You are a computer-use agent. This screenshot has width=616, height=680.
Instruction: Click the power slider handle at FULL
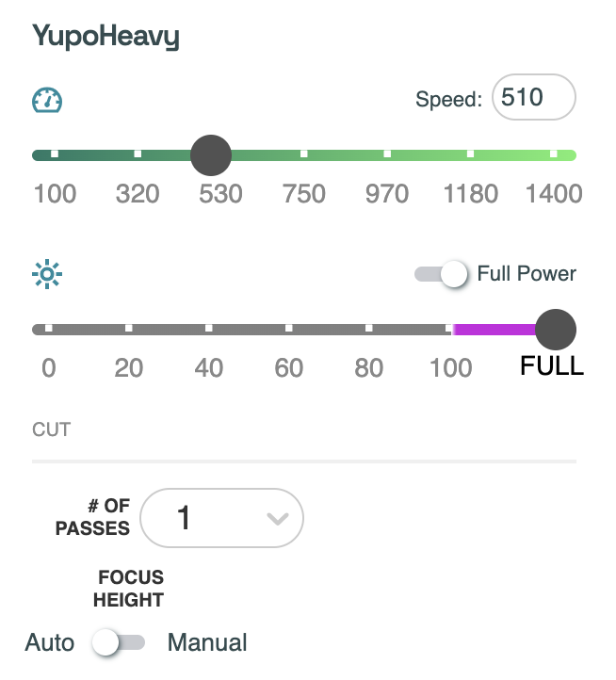pos(555,330)
